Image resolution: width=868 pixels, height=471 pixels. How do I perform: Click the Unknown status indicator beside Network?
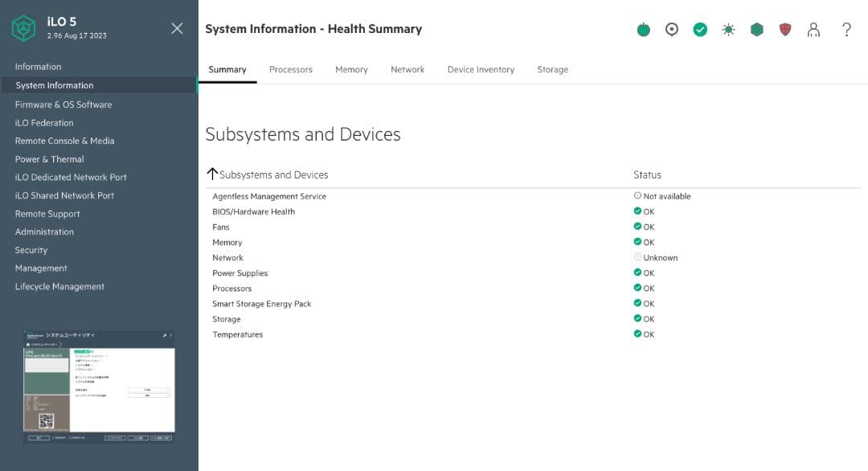(x=637, y=257)
